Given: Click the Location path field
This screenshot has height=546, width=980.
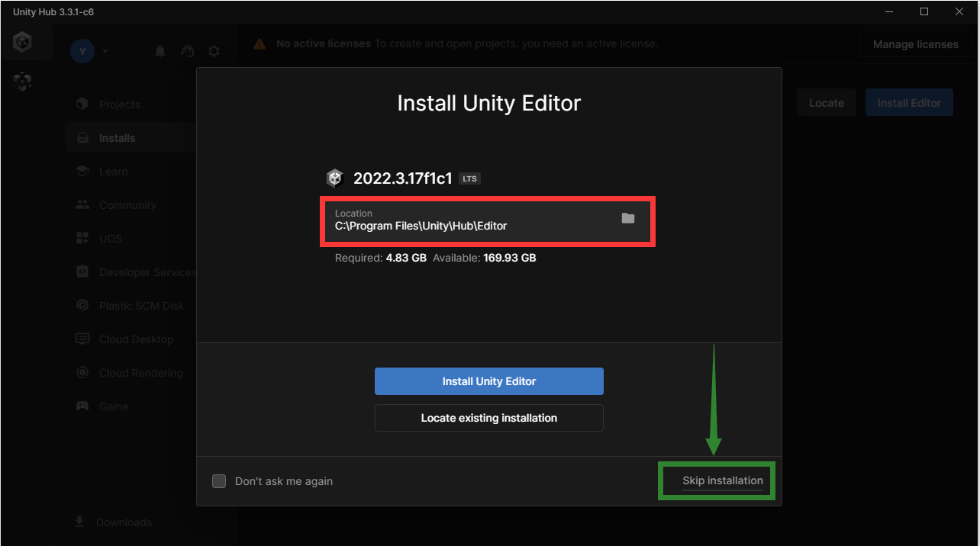Looking at the screenshot, I should point(487,222).
